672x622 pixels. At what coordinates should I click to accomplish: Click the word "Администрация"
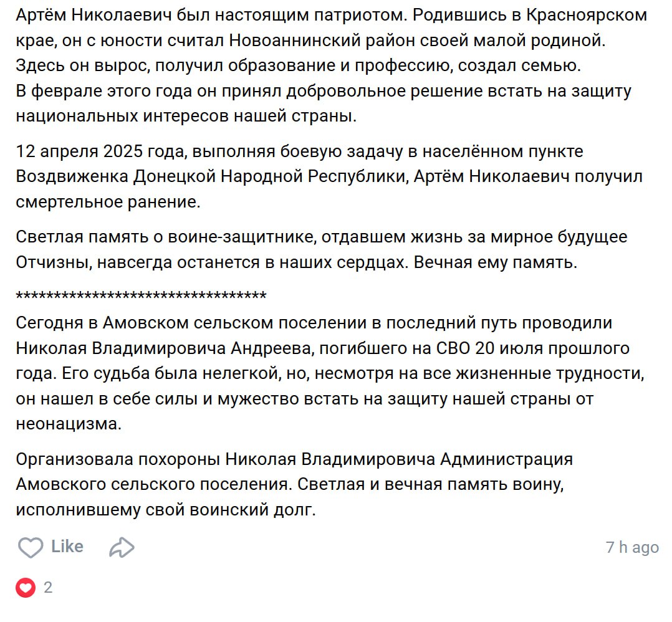[506, 459]
